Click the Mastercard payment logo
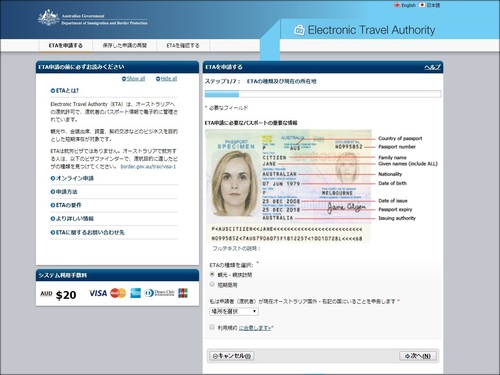 tap(118, 293)
